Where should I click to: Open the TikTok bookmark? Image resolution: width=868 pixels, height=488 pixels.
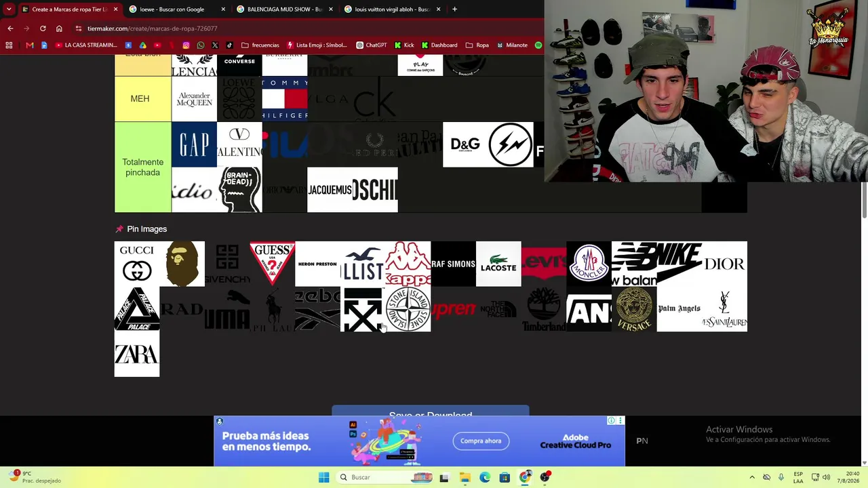click(229, 45)
